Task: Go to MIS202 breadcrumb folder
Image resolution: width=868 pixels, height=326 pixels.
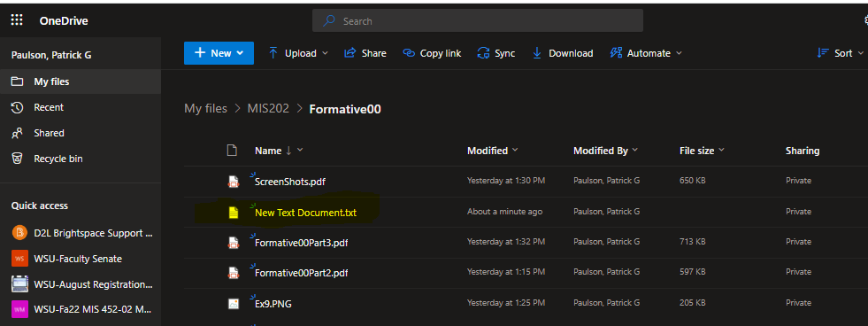Action: 268,109
